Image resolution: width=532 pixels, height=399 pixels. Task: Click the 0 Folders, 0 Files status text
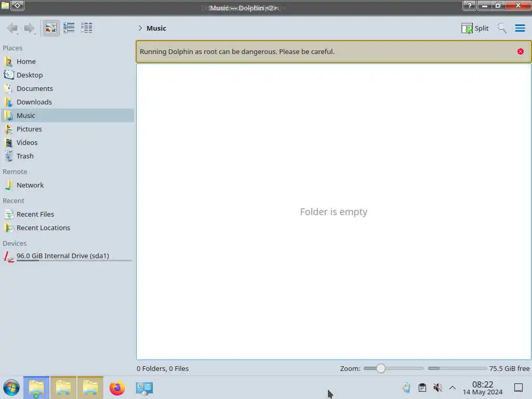(x=163, y=368)
